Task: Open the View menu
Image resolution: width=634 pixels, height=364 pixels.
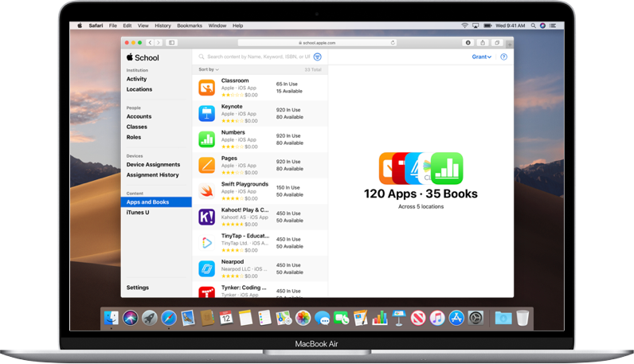Action: [143, 25]
